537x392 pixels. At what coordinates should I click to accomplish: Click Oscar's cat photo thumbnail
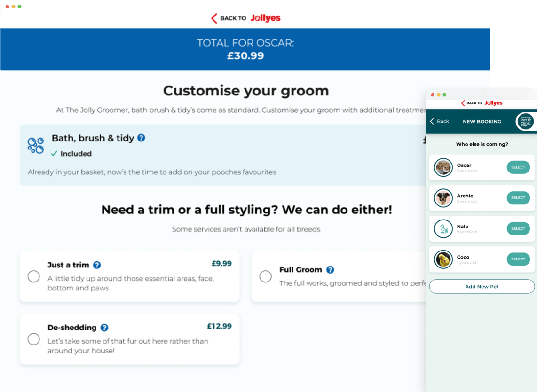[x=443, y=167]
